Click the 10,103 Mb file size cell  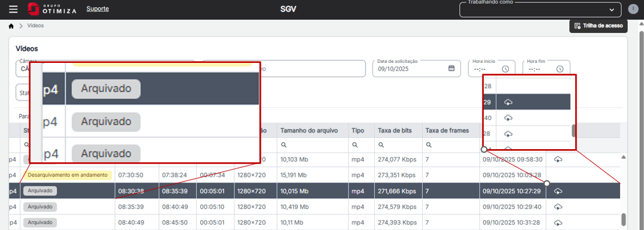313,159
